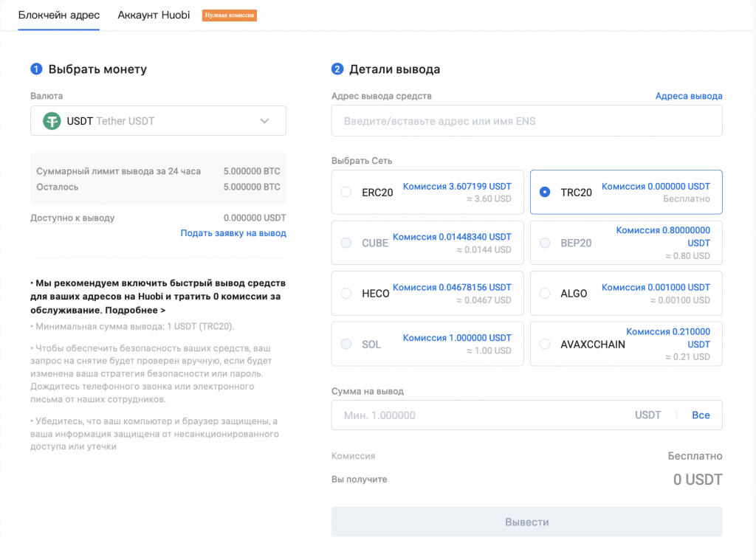Click the step 1 number badge
This screenshot has height=560, width=756.
point(36,69)
